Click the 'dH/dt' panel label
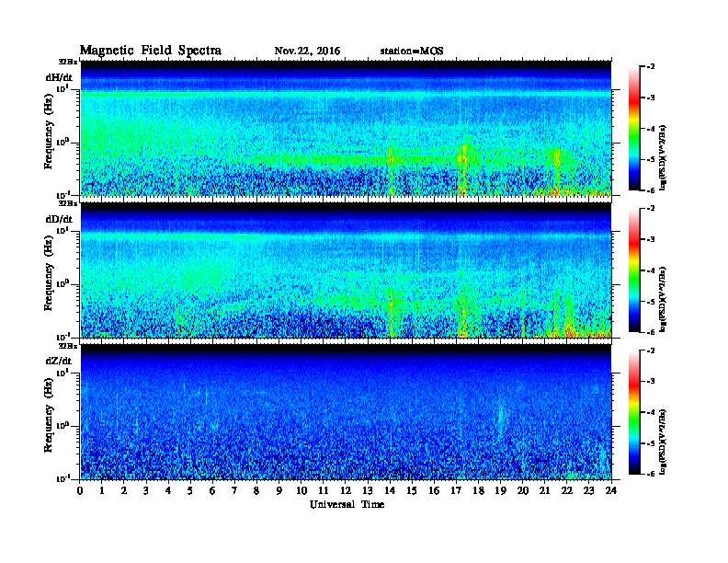 [59, 78]
